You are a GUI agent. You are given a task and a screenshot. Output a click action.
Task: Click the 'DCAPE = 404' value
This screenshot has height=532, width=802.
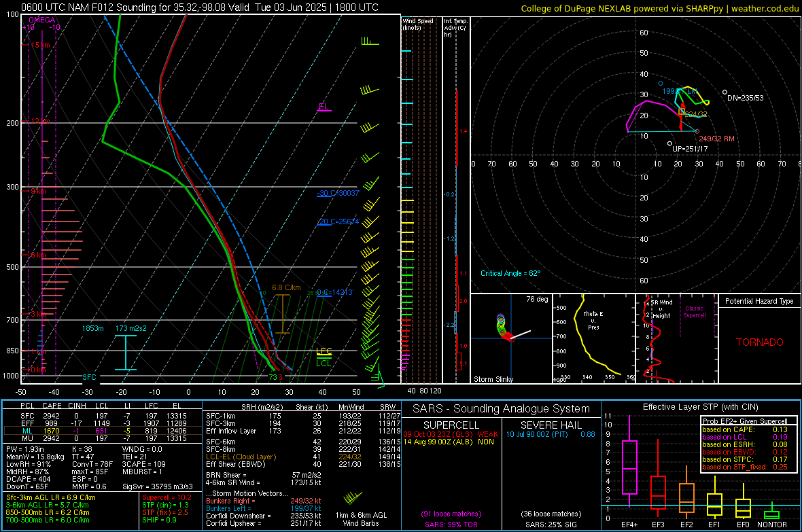(28, 479)
